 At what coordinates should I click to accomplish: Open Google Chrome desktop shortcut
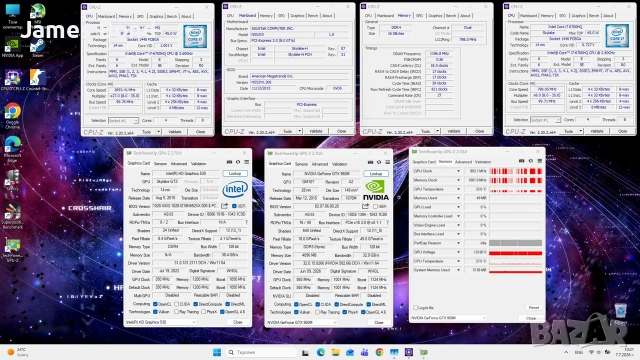[x=12, y=116]
